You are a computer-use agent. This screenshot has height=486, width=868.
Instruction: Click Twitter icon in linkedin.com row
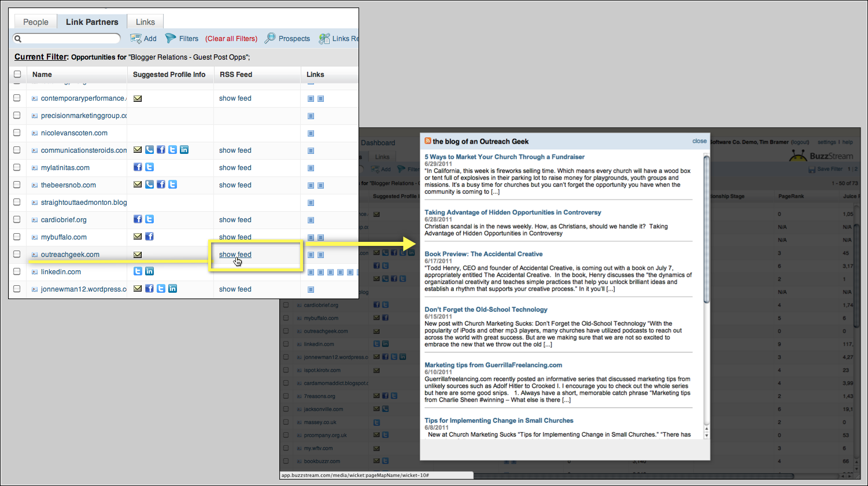(138, 271)
